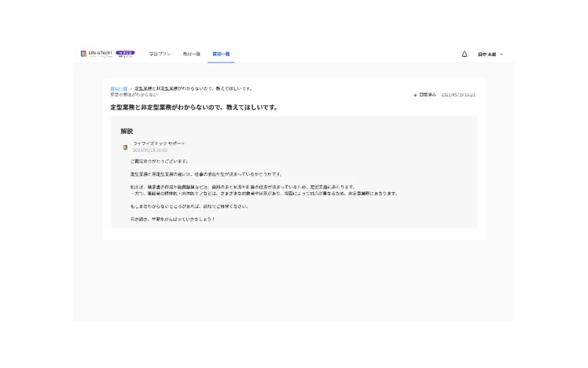Screen dimensions: 588x368
Task: Click the 回答済み status label
Action: click(x=428, y=95)
